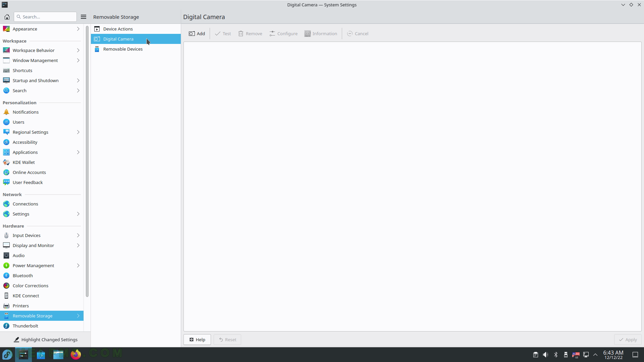Open Users settings icon
Screen dimensions: 644x362
pyautogui.click(x=6, y=122)
